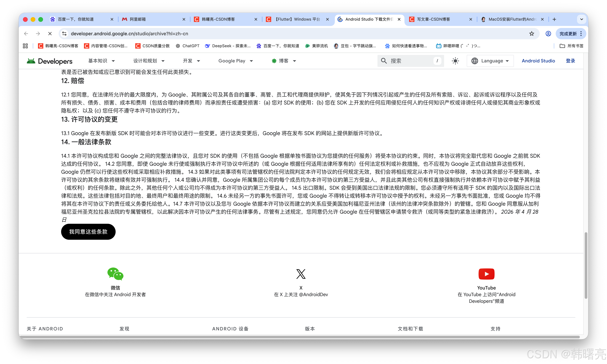The height and width of the screenshot is (364, 607).
Task: Click the browser forward arrow
Action: [x=38, y=34]
